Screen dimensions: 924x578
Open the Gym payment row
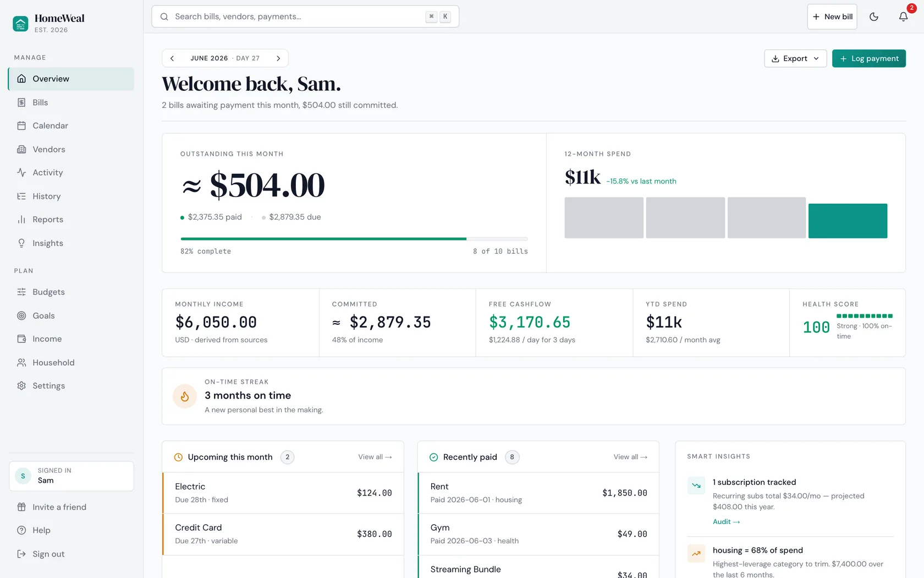pyautogui.click(x=538, y=534)
